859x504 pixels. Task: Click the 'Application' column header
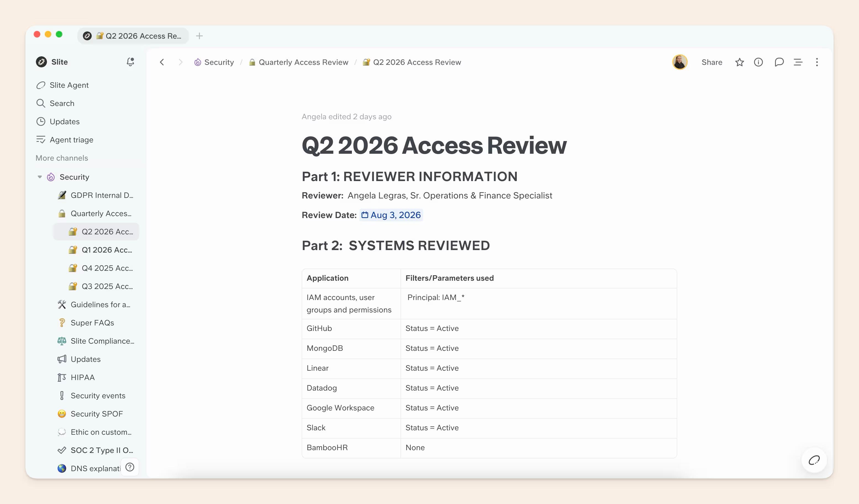[x=351, y=278]
